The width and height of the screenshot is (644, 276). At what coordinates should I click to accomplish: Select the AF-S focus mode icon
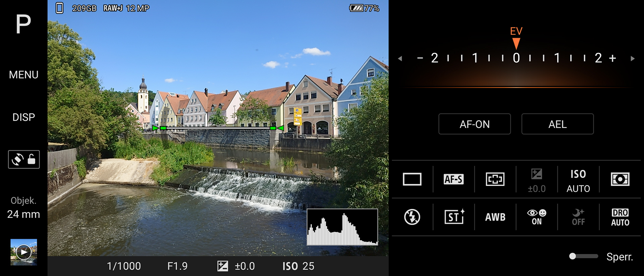click(x=453, y=179)
